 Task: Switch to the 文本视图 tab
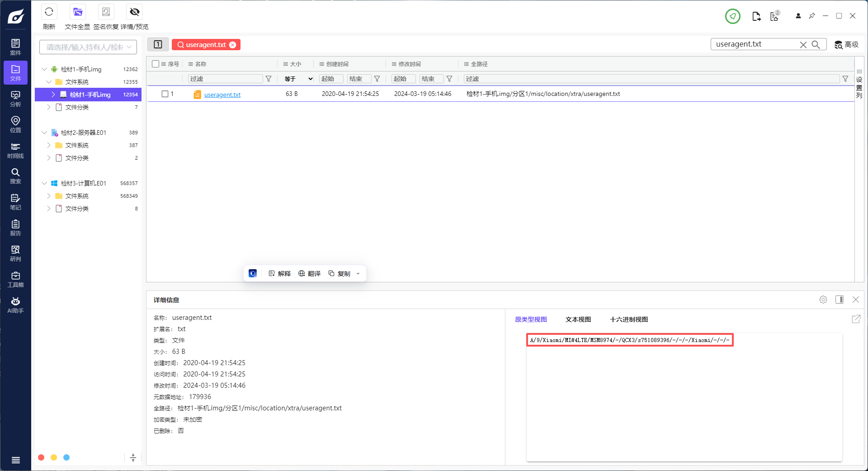(x=578, y=319)
